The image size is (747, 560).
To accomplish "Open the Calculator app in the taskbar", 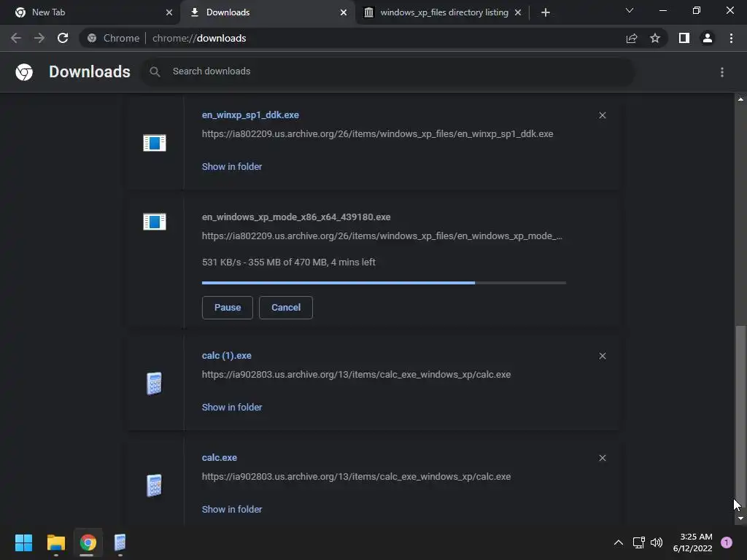I will [120, 542].
